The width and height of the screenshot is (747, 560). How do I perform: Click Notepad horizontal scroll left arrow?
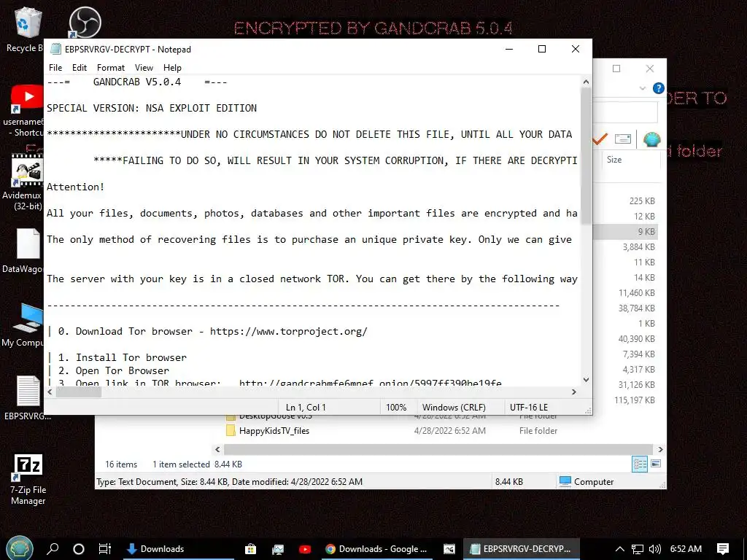(x=50, y=392)
